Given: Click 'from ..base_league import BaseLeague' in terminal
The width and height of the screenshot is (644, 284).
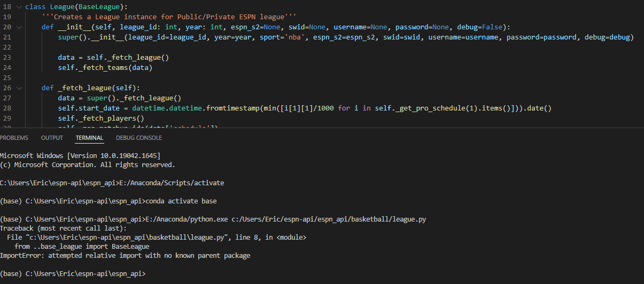Looking at the screenshot, I should [82, 247].
